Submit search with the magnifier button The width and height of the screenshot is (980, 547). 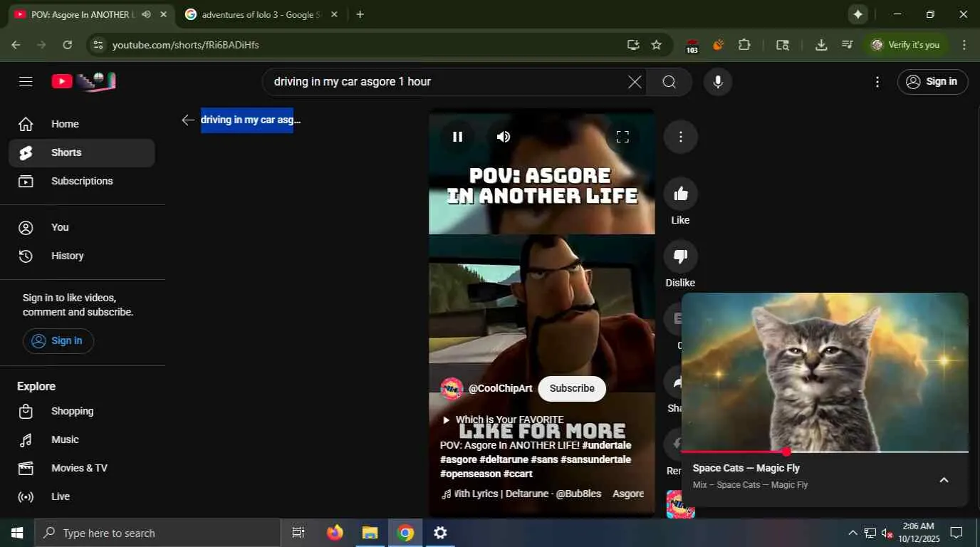pyautogui.click(x=669, y=81)
